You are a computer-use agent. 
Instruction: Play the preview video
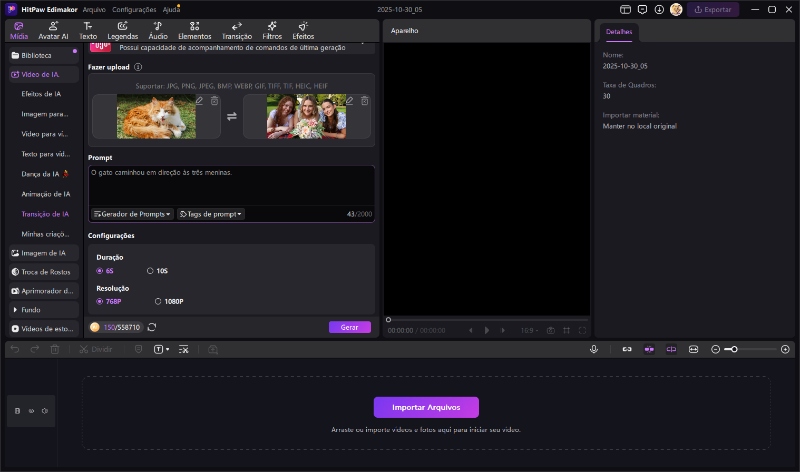pyautogui.click(x=487, y=331)
